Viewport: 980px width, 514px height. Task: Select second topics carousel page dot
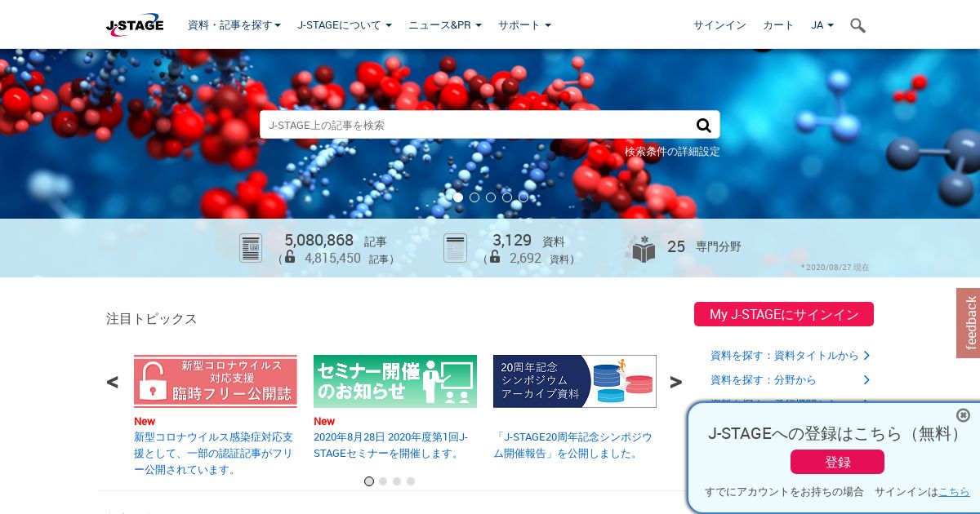pyautogui.click(x=383, y=481)
